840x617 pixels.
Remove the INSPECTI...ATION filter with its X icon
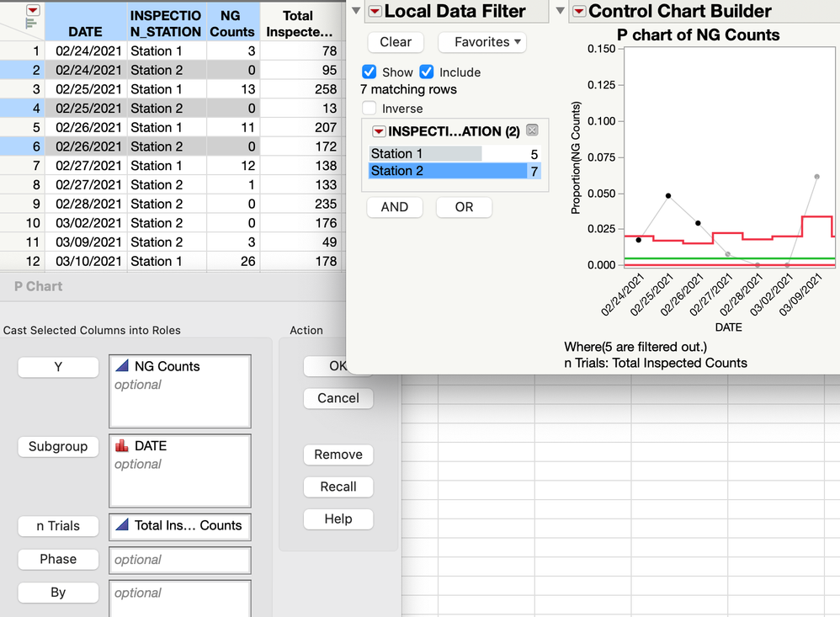pyautogui.click(x=531, y=130)
